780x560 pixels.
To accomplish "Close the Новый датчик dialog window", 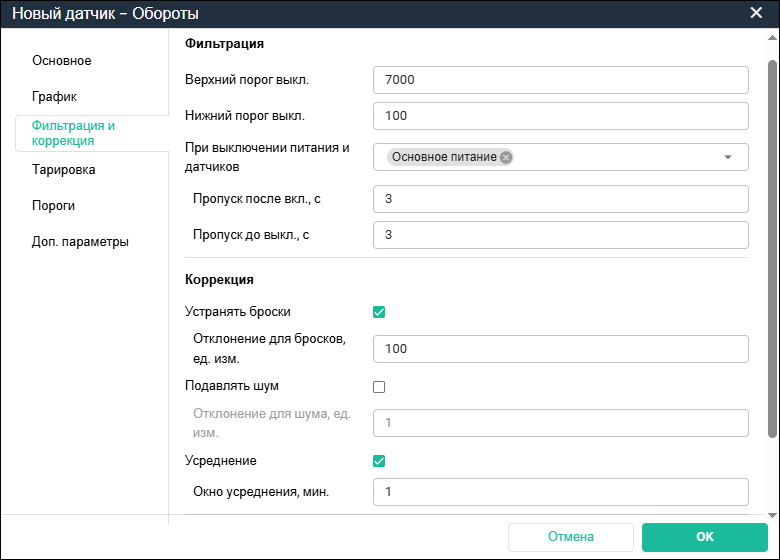I will pos(756,13).
